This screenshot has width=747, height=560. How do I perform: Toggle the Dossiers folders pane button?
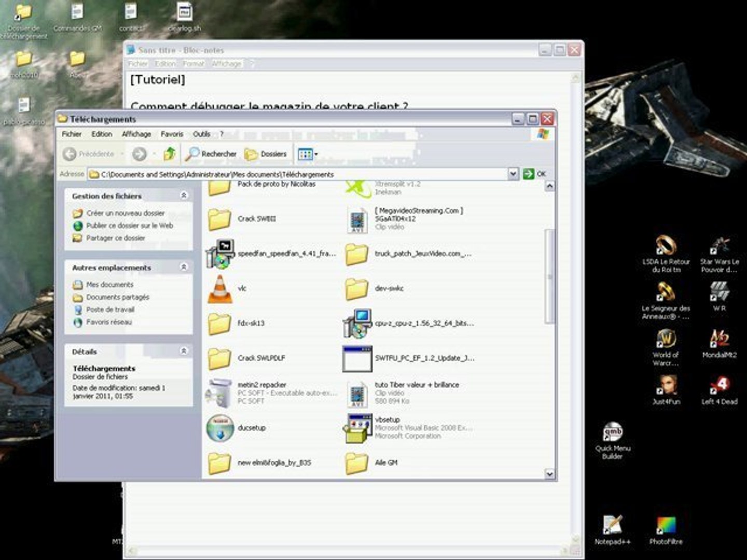tap(266, 153)
